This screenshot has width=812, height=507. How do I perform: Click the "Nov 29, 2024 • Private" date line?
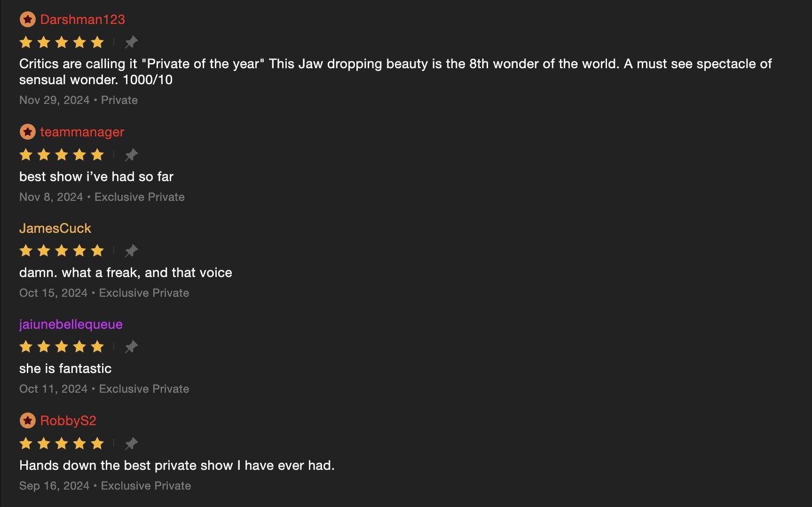pyautogui.click(x=79, y=100)
